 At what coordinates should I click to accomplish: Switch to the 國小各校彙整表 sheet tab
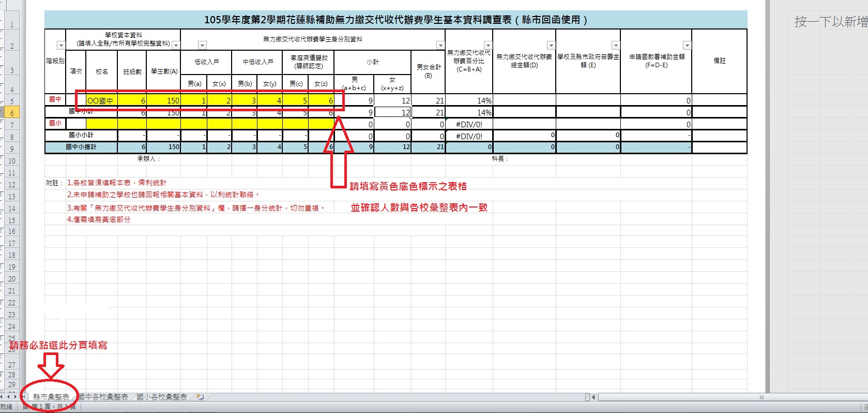(x=162, y=397)
